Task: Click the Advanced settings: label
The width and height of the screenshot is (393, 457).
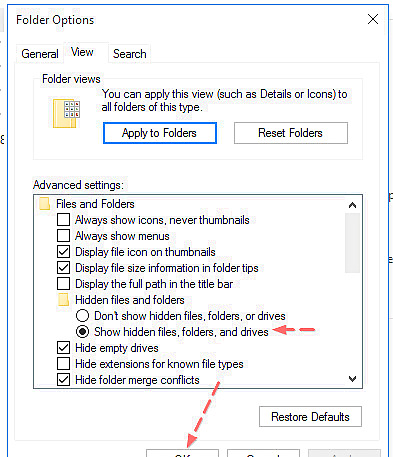Action: coord(78,185)
